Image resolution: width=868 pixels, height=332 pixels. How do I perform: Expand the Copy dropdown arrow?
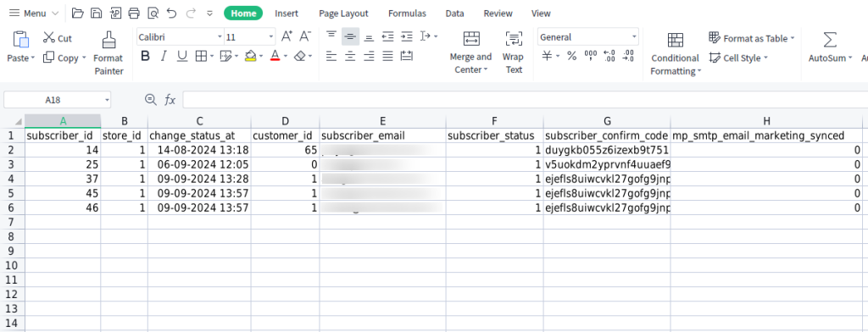coord(84,58)
